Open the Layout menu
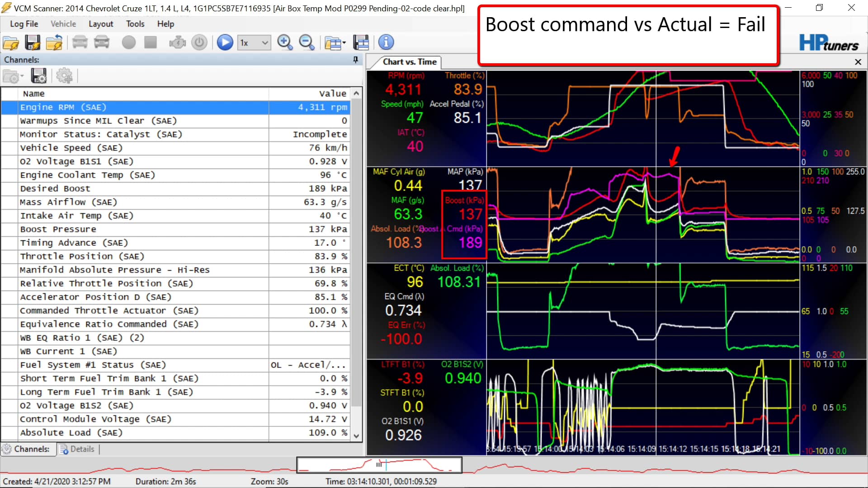 101,24
